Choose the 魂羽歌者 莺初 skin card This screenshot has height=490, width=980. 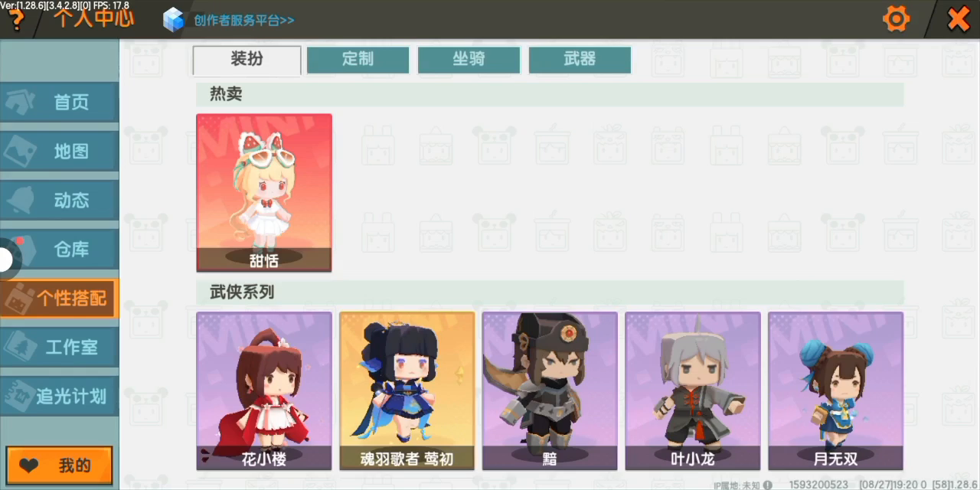[407, 390]
